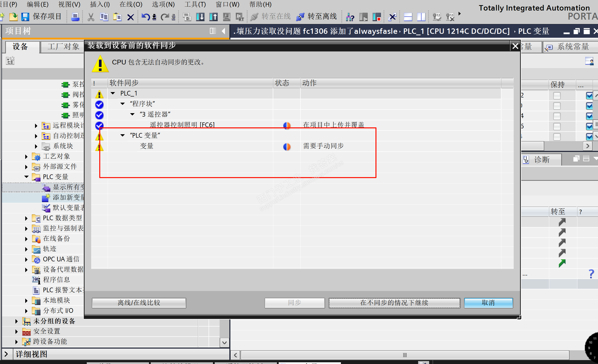Switch to the 工厂对象 tab

63,47
